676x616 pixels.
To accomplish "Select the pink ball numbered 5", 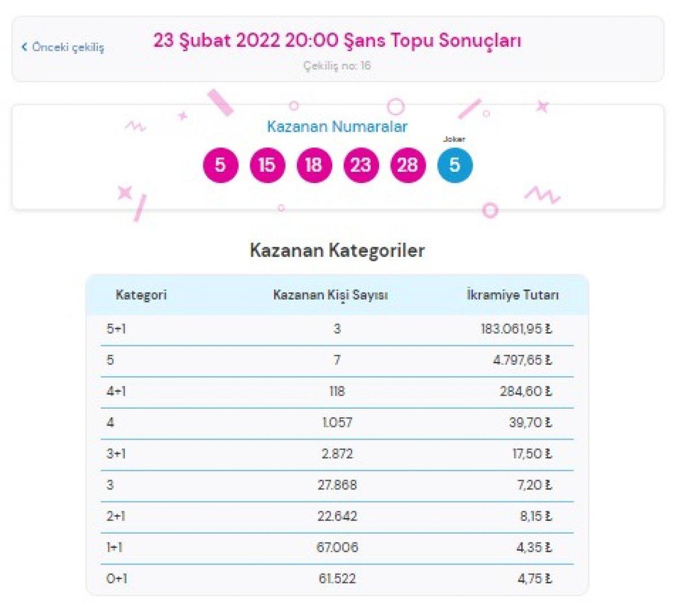I will pos(220,164).
